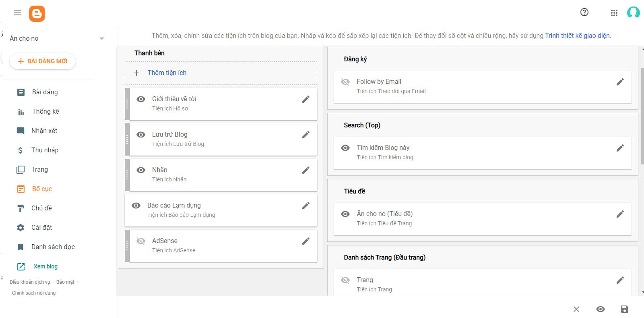Image resolution: width=644 pixels, height=318 pixels.
Task: Save the layout with floppy disk icon
Action: (x=625, y=309)
